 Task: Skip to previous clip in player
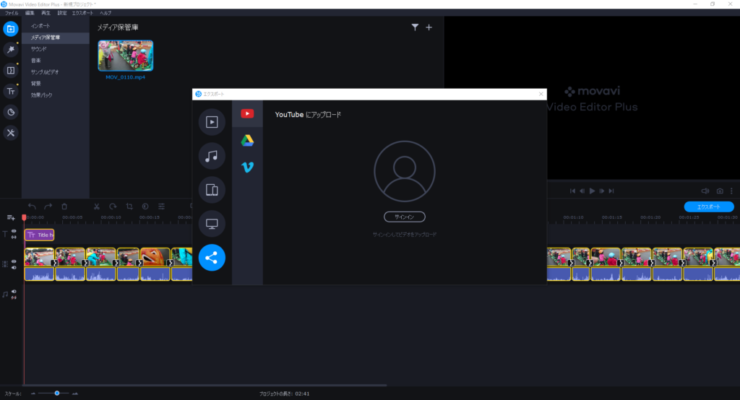572,191
